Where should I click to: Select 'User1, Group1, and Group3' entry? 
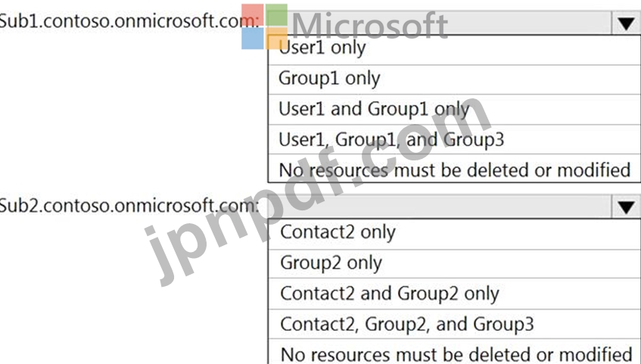point(454,139)
